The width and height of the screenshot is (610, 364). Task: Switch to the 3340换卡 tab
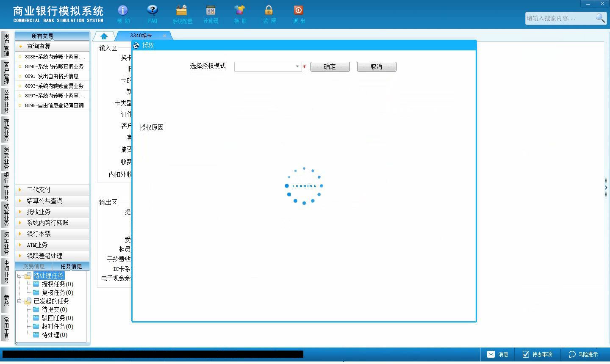point(141,36)
